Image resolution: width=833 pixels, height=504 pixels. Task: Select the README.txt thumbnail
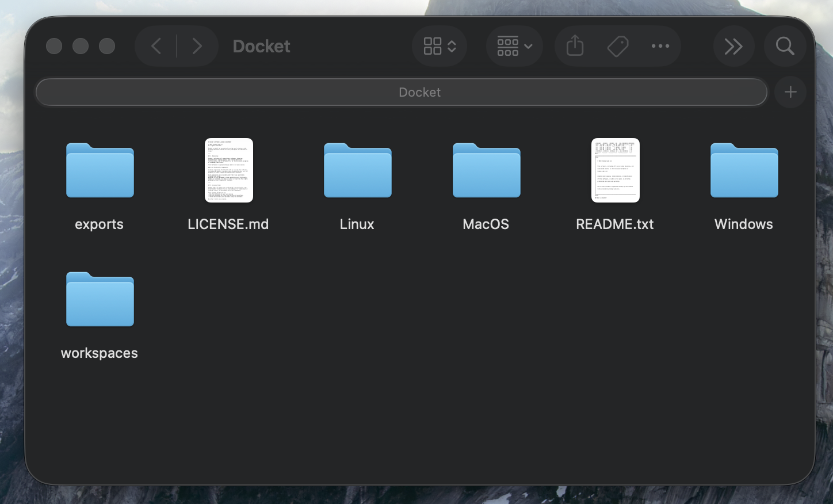click(x=615, y=170)
